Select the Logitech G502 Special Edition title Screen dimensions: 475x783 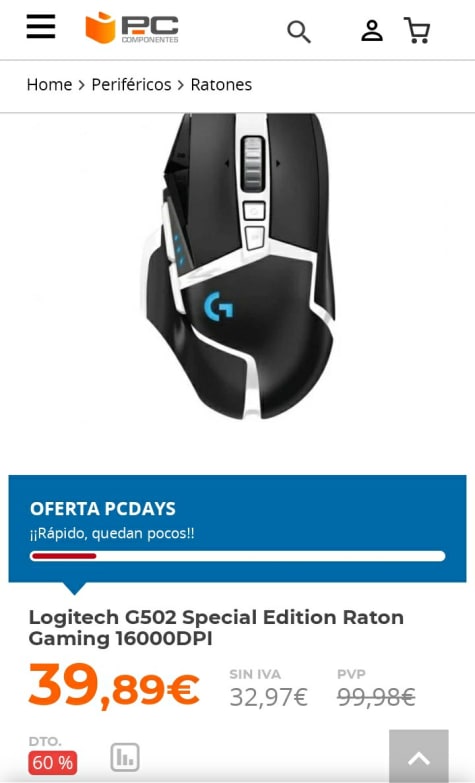(216, 628)
